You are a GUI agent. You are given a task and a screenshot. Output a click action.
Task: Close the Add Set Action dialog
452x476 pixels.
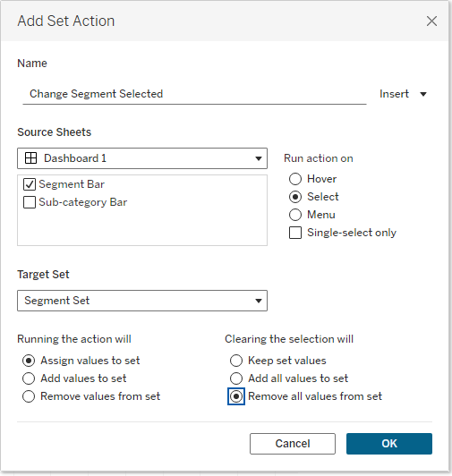click(431, 21)
